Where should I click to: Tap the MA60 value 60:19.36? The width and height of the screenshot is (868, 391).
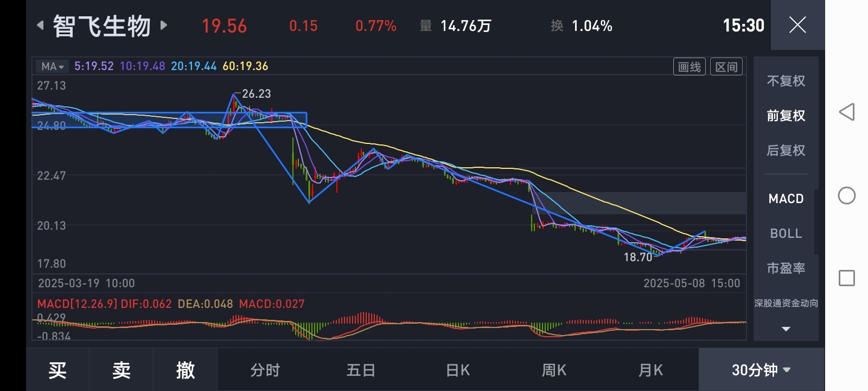coord(245,66)
